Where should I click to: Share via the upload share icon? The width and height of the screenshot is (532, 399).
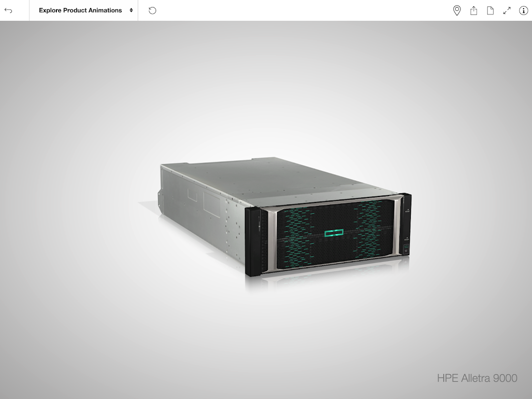tap(474, 10)
